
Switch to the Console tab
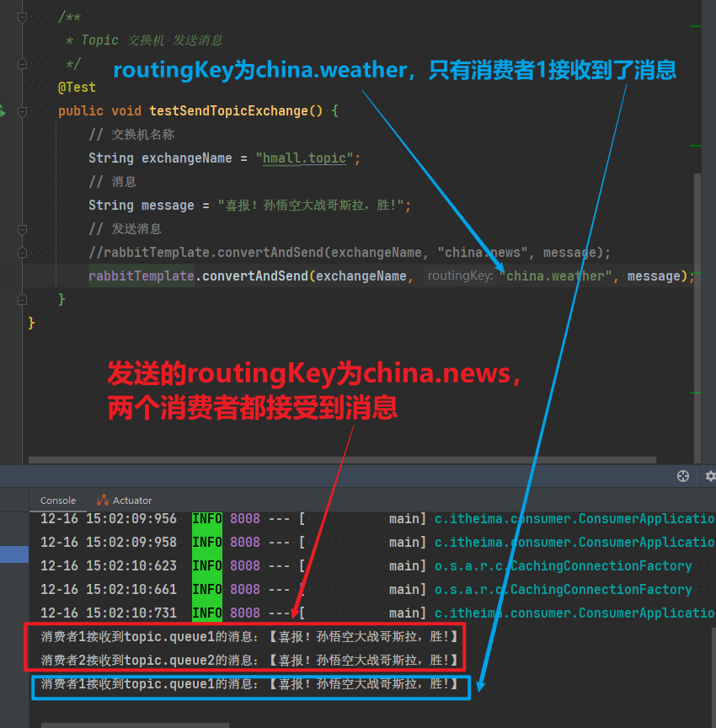coord(57,500)
